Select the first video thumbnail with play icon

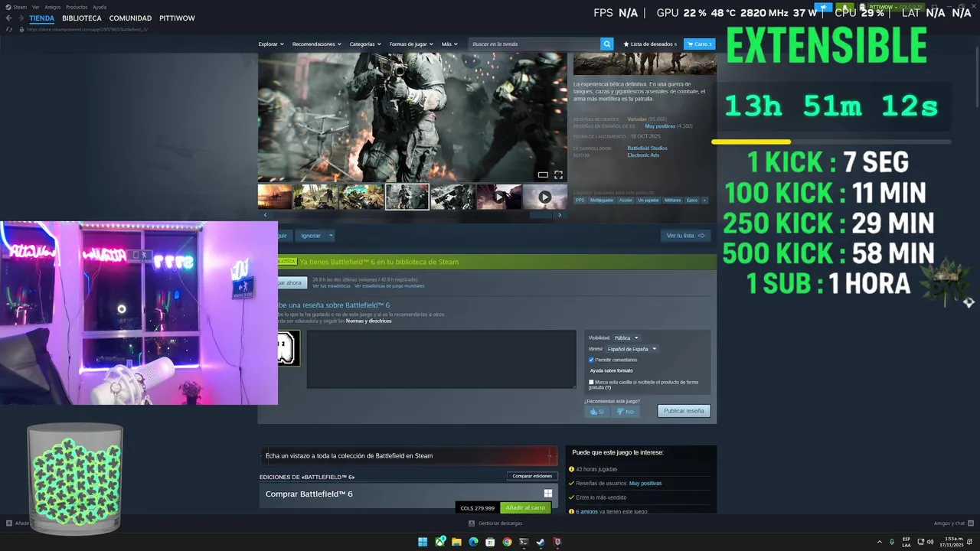point(499,197)
